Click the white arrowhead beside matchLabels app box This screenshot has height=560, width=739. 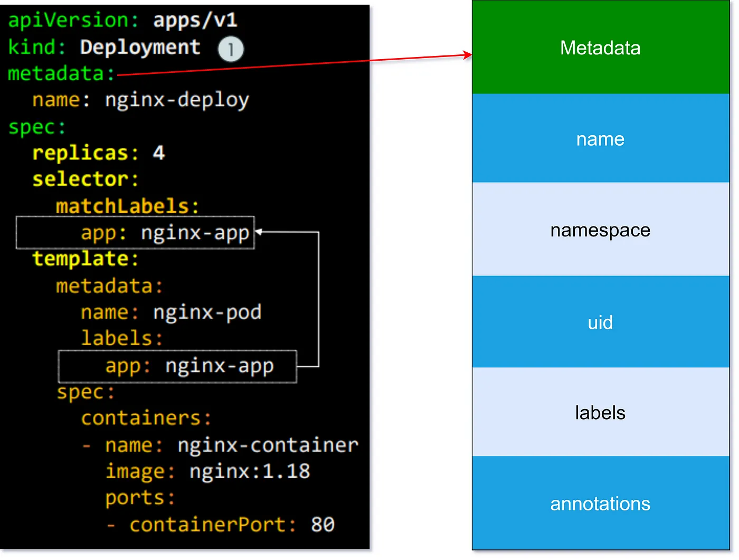pyautogui.click(x=259, y=232)
